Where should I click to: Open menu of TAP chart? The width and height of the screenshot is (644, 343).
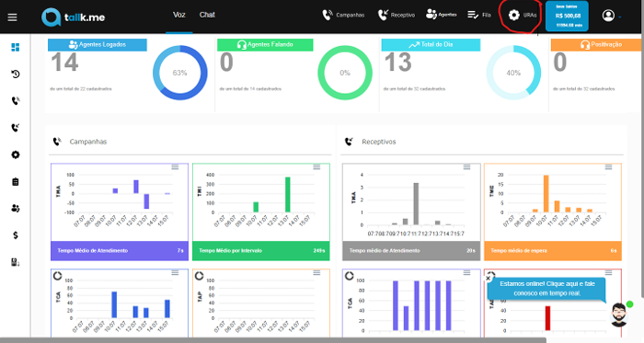coord(316,273)
